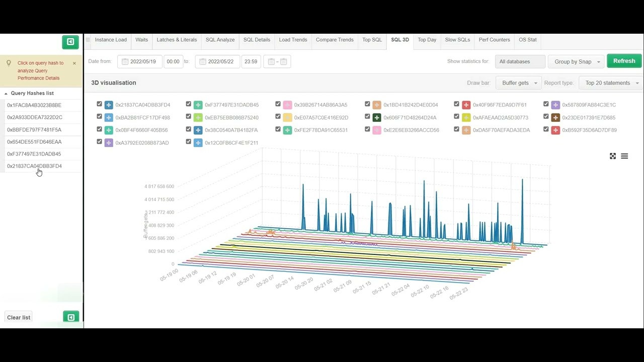This screenshot has height=362, width=644.
Task: Open Group by Snap dropdown
Action: pyautogui.click(x=576, y=62)
